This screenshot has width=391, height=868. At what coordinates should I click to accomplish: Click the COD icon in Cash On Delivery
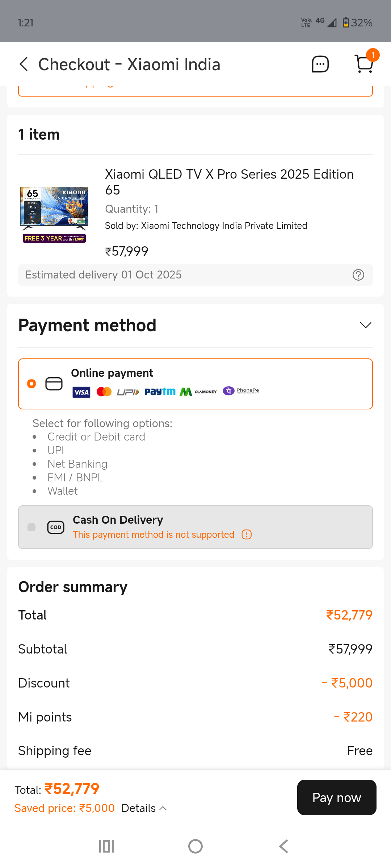(x=55, y=527)
